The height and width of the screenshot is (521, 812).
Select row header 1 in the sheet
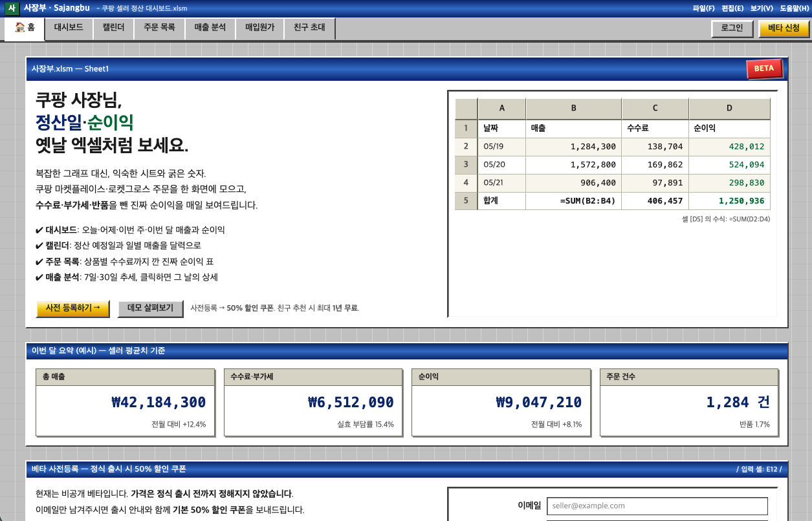(466, 129)
